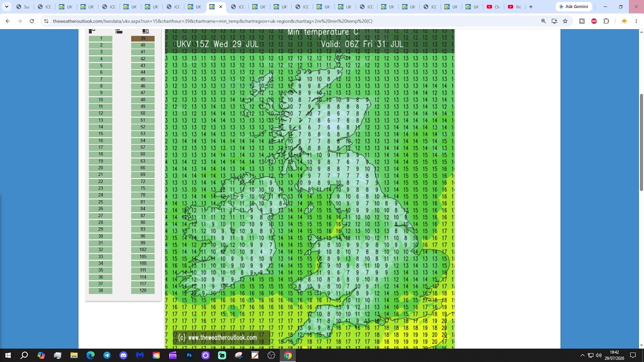Open the Windows Start menu

click(x=8, y=355)
